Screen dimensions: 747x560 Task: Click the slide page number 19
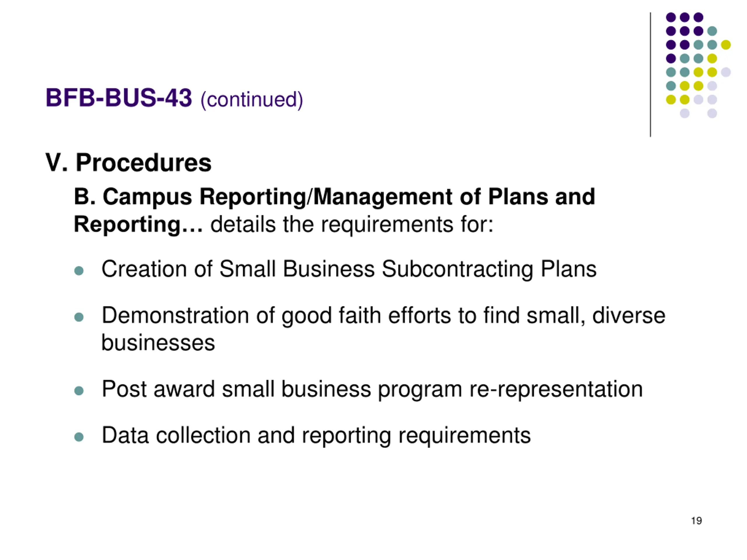[x=696, y=521]
